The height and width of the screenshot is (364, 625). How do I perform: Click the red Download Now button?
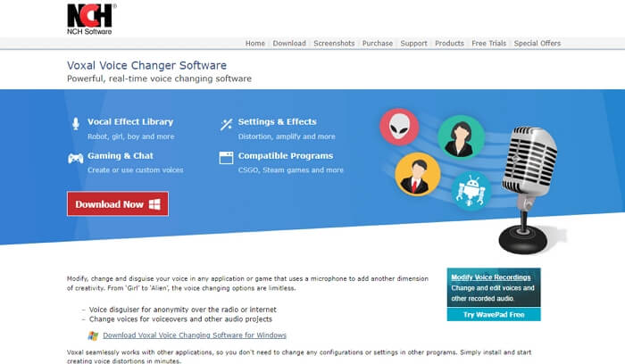pyautogui.click(x=118, y=204)
